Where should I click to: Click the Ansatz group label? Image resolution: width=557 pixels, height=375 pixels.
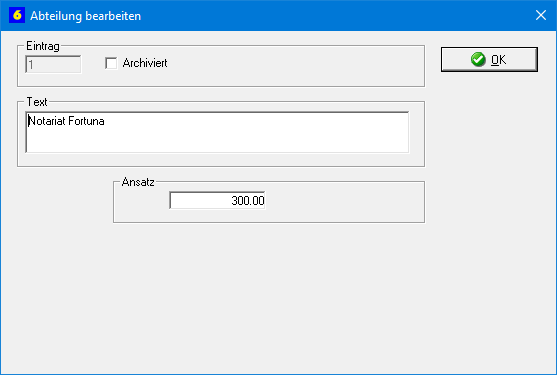138,182
